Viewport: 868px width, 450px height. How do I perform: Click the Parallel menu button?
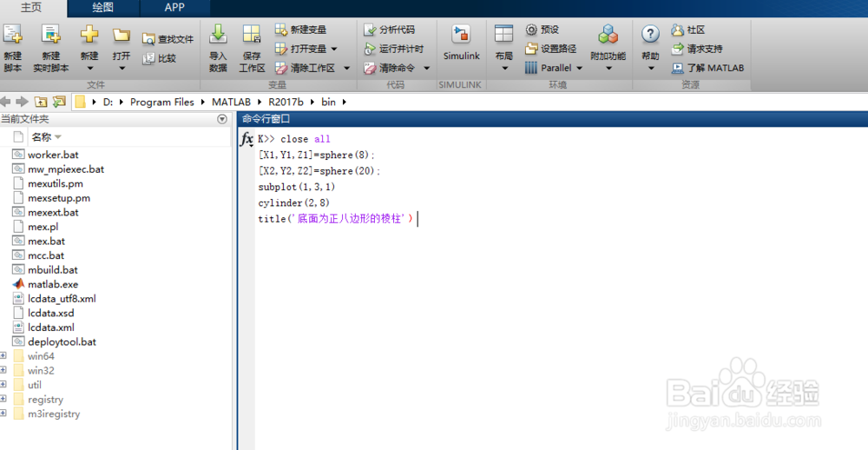click(554, 68)
